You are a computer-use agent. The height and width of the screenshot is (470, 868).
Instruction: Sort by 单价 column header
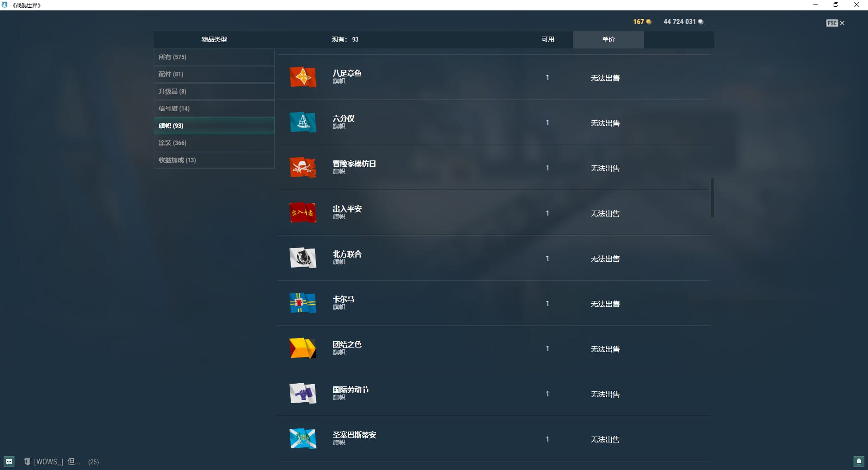pyautogui.click(x=608, y=39)
